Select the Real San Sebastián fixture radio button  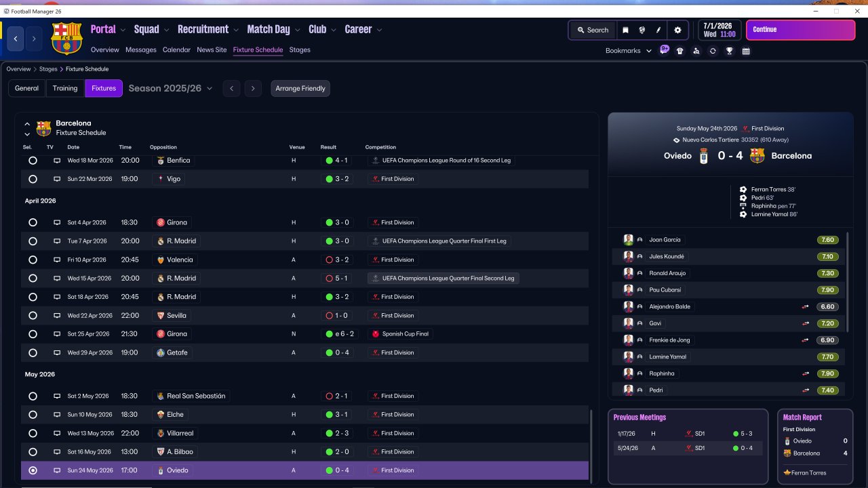[33, 396]
